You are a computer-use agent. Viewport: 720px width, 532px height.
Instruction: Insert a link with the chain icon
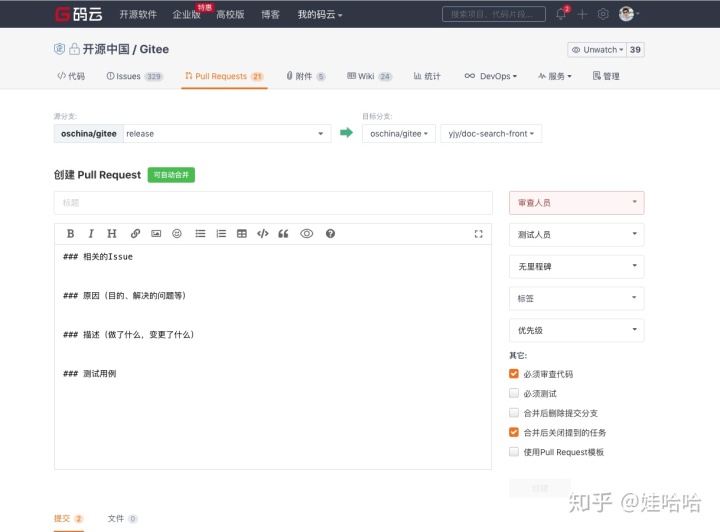[135, 234]
